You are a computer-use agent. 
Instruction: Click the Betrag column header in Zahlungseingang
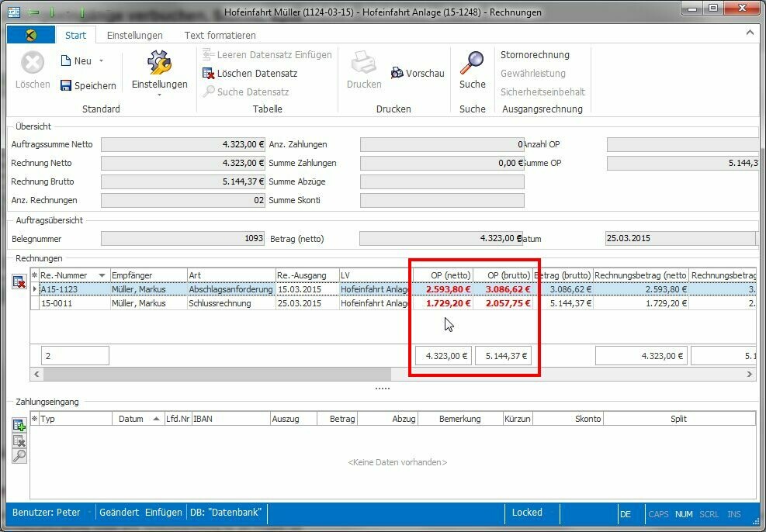click(337, 419)
